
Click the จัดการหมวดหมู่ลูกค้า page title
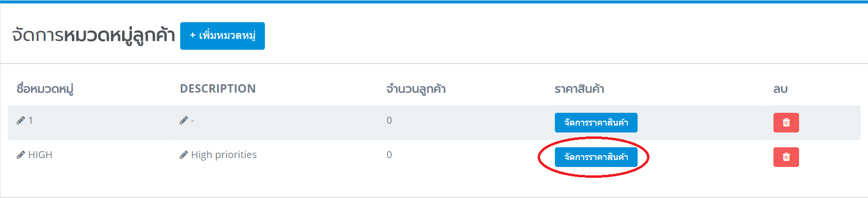[x=94, y=35]
